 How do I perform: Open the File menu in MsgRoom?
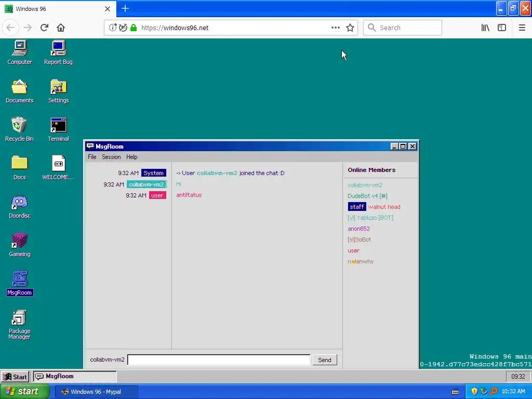coord(92,157)
